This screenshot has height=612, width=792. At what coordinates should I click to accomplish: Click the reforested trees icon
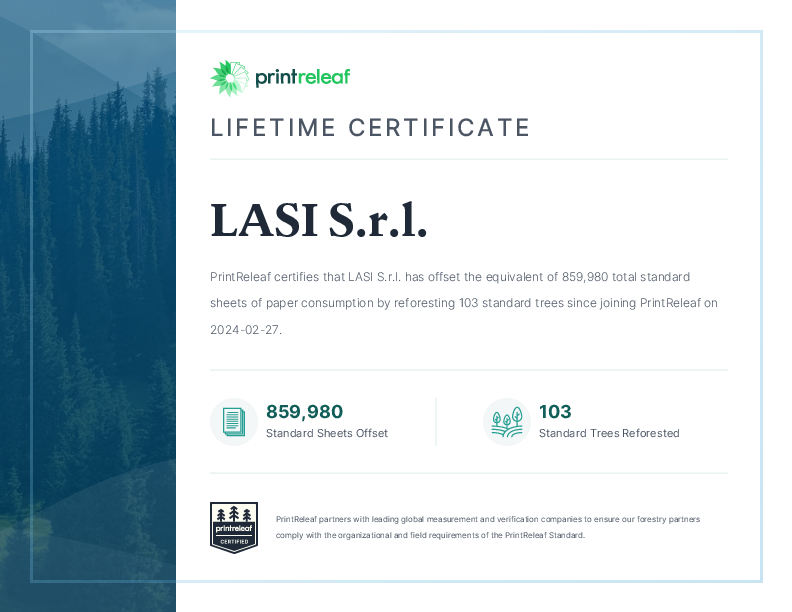tap(506, 421)
